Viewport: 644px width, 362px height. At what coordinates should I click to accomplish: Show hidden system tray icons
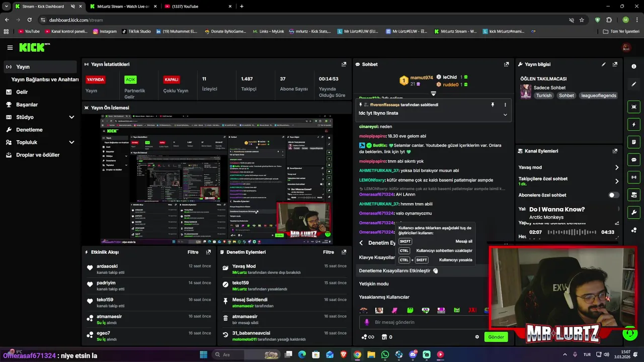565,354
